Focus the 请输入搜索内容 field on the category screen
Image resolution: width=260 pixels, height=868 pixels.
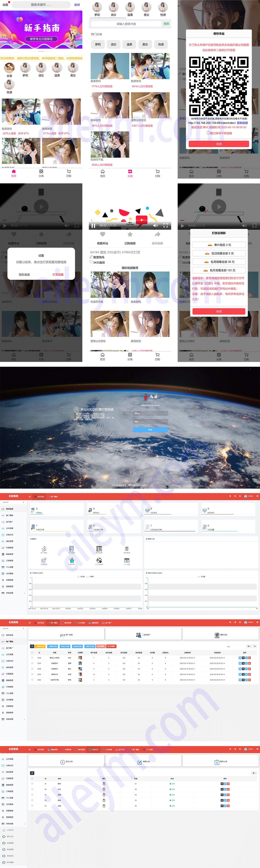click(126, 24)
